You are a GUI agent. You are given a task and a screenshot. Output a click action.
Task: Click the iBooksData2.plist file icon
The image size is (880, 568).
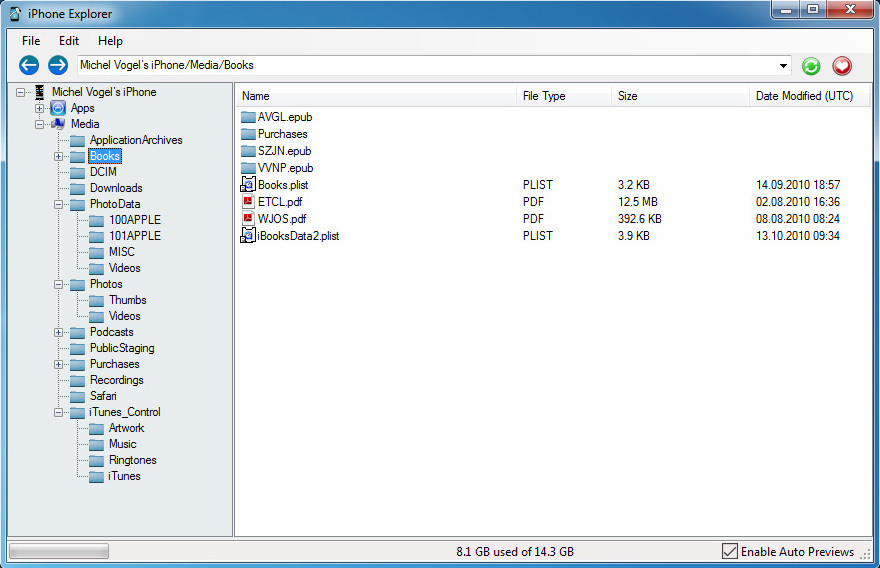tap(248, 235)
